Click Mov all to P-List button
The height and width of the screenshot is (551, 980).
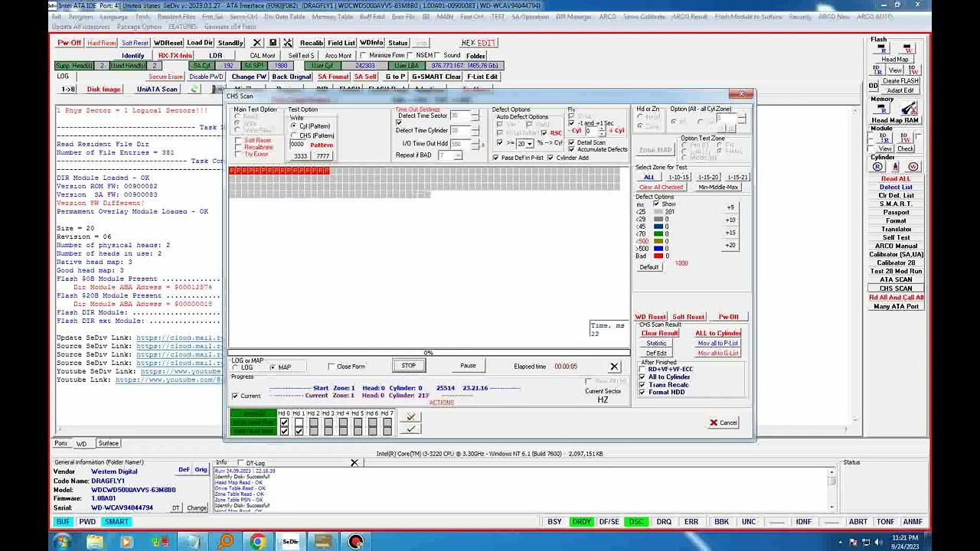(x=717, y=344)
